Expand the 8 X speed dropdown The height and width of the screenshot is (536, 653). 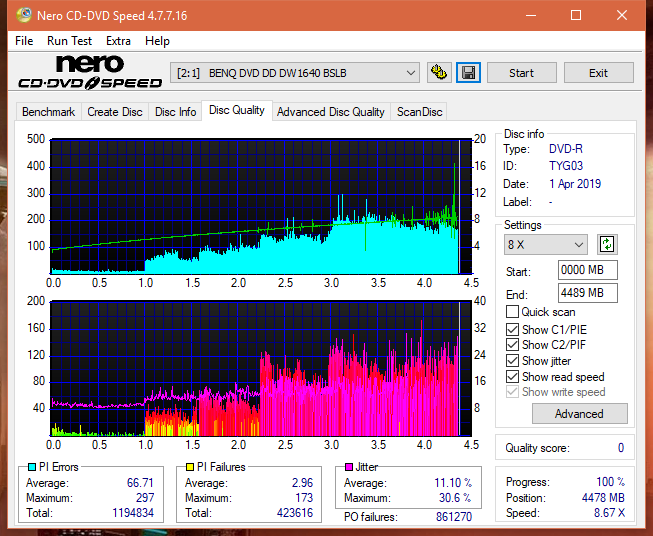pos(546,244)
